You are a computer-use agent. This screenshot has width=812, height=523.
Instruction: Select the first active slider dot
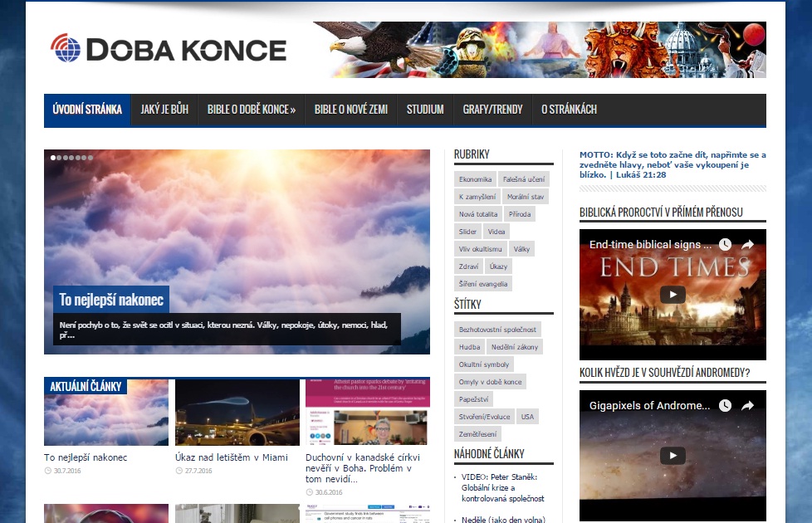(53, 157)
